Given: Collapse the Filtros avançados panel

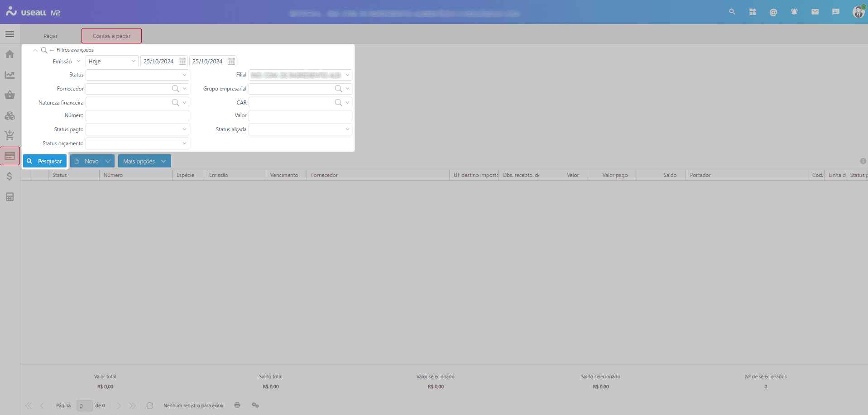Looking at the screenshot, I should 35,50.
